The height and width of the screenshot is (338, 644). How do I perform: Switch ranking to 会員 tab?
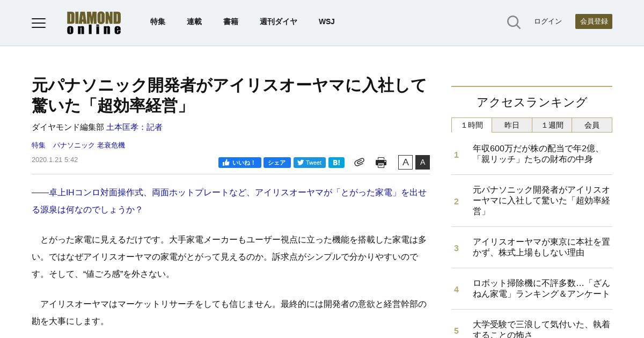coord(592,125)
